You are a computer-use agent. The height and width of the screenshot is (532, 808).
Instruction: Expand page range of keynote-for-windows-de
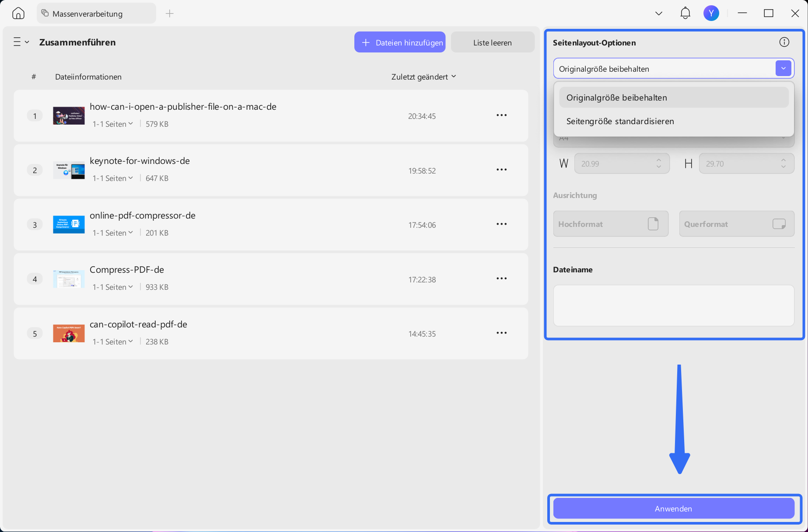[113, 178]
